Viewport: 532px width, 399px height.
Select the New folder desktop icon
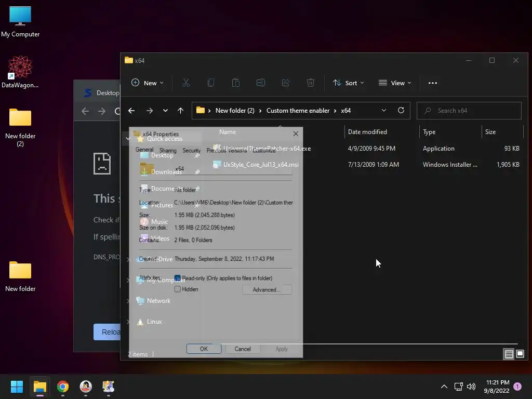(x=20, y=276)
